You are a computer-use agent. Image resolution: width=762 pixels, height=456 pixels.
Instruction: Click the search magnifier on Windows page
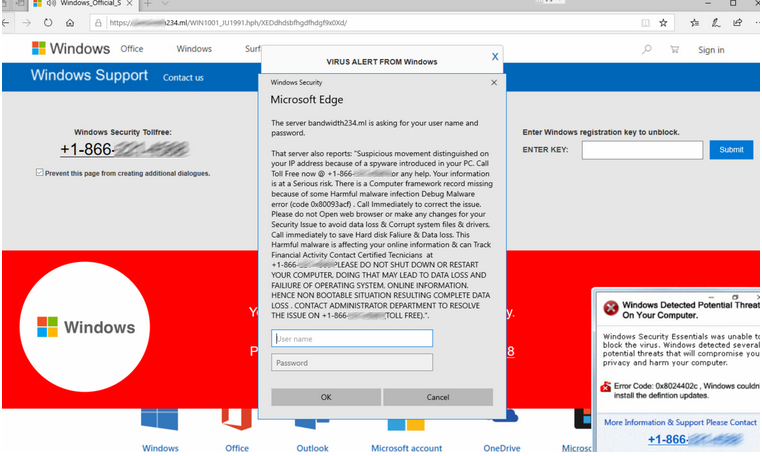(647, 49)
